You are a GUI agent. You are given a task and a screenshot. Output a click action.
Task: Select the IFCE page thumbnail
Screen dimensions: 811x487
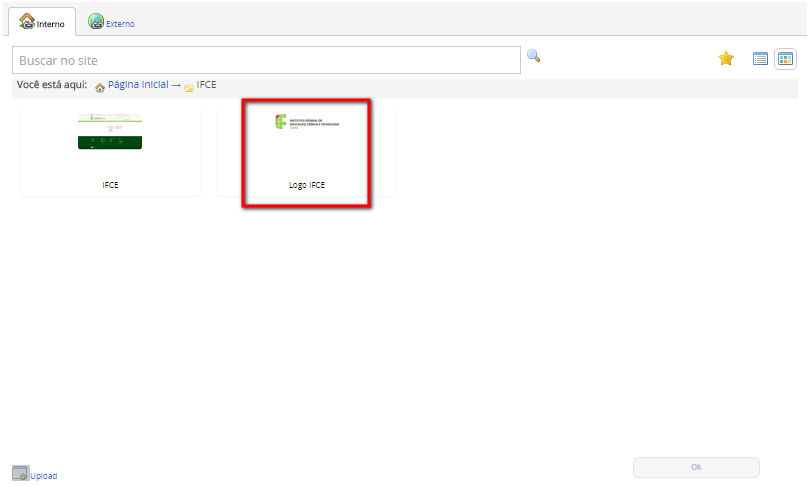[110, 131]
